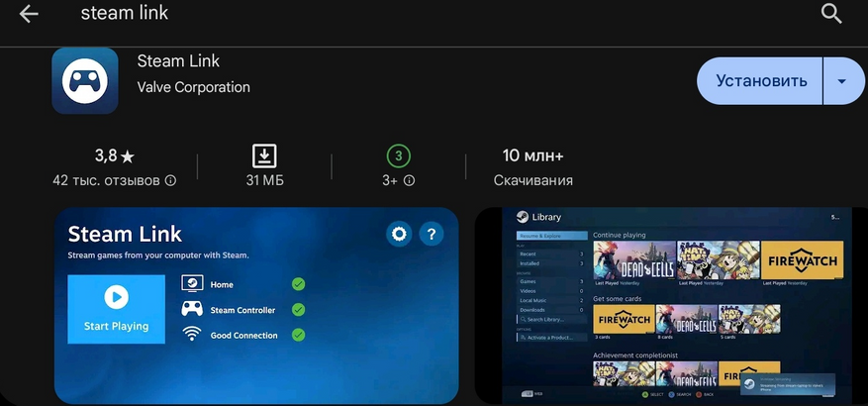Tap the download size icon
Screen dimensions: 868x406
264,156
